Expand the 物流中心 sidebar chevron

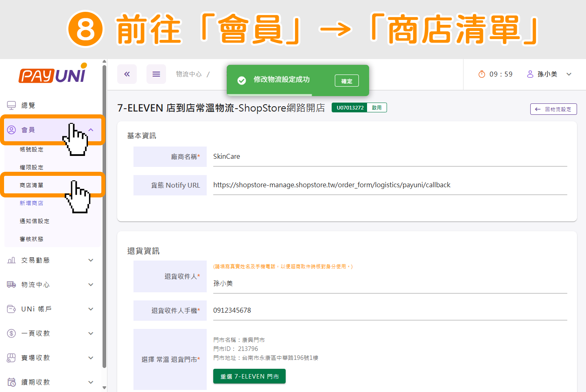[x=91, y=285]
